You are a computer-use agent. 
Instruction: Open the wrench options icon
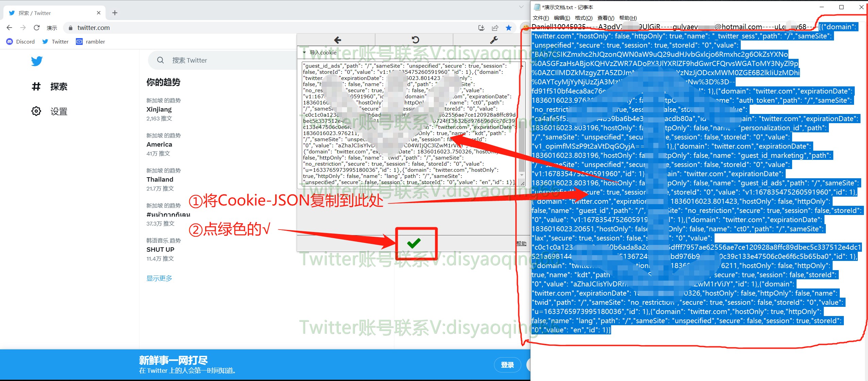494,40
